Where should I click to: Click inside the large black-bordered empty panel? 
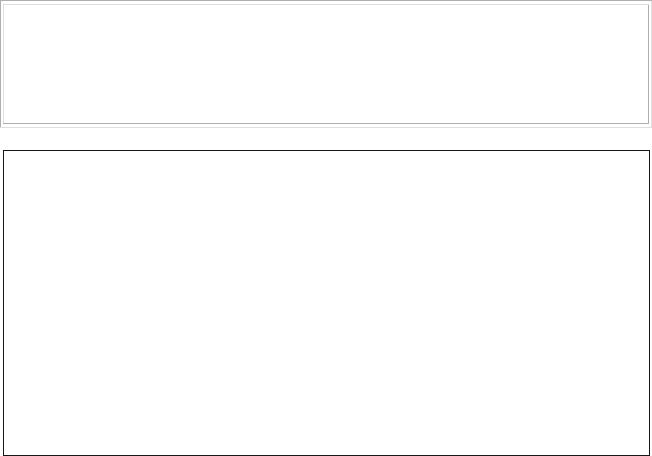point(326,303)
